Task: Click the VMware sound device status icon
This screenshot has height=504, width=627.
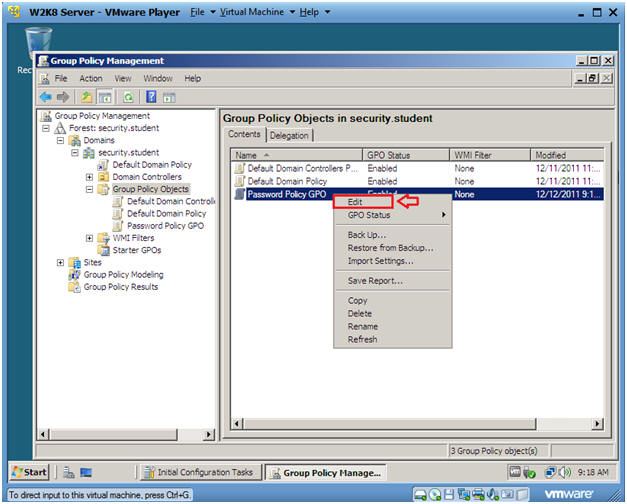Action: (x=493, y=495)
